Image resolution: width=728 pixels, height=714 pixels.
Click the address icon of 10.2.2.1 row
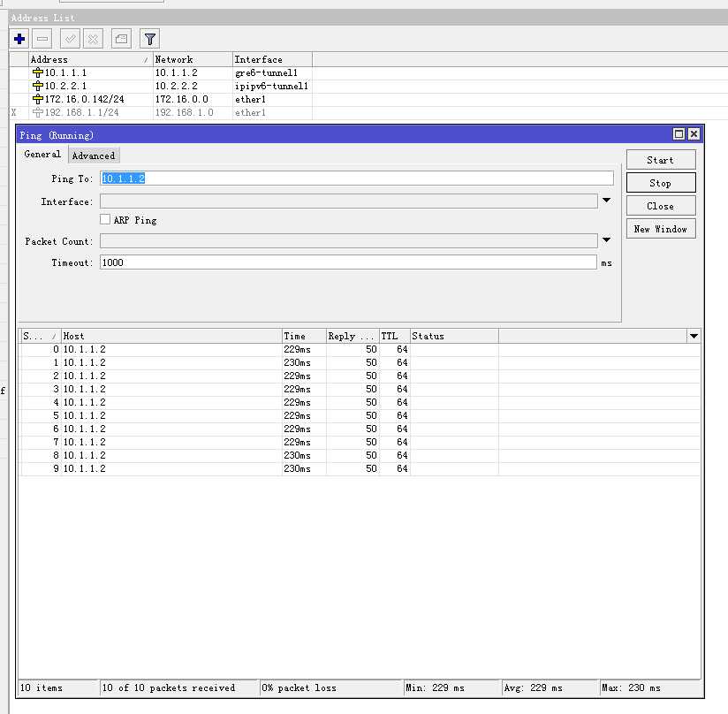click(x=38, y=86)
